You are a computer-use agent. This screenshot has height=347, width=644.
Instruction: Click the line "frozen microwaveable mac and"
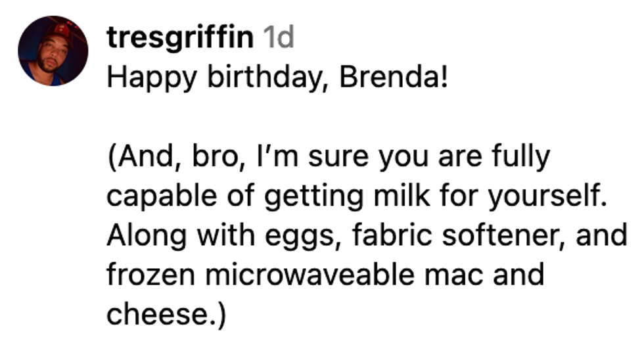[x=325, y=273]
